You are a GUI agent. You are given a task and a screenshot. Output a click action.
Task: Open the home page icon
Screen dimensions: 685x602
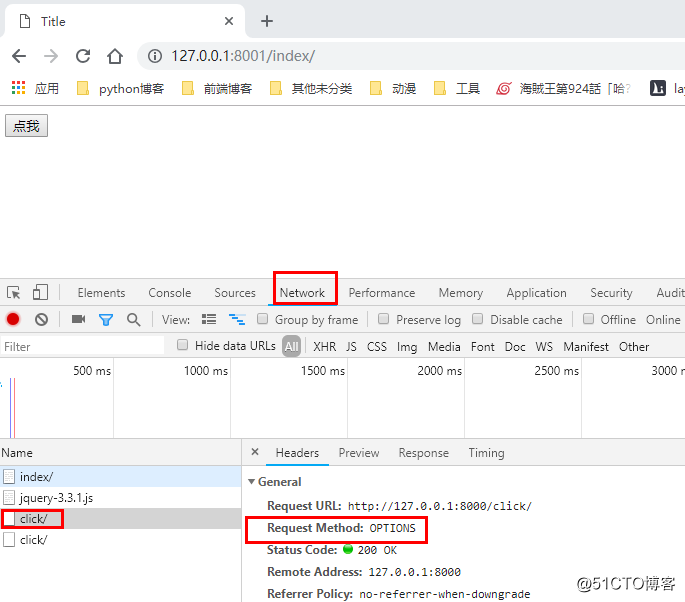pos(115,56)
